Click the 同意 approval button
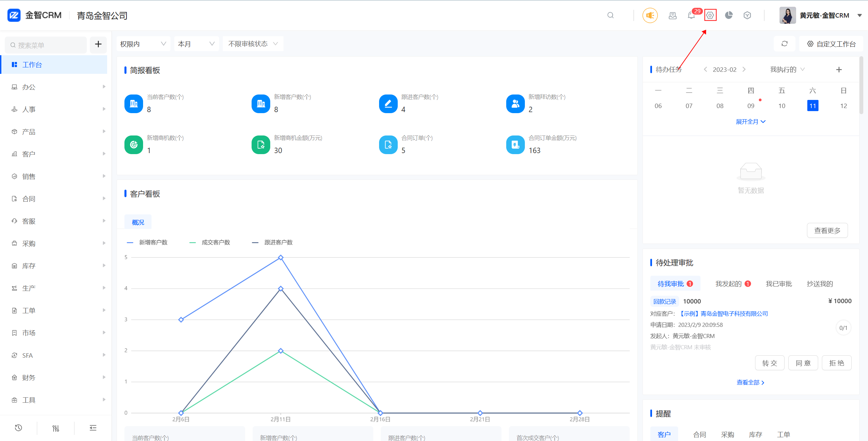868x441 pixels. 803,363
